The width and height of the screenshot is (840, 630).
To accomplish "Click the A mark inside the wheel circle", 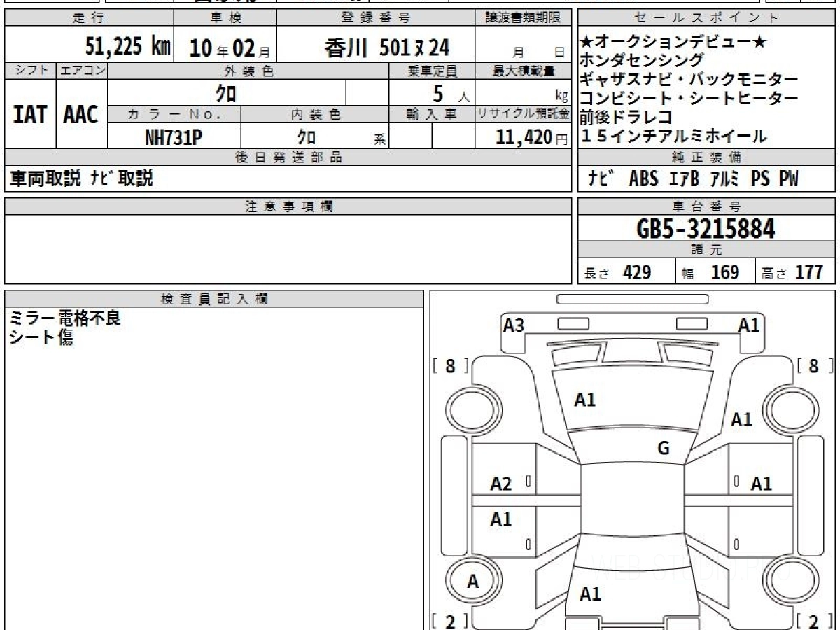I will (473, 582).
